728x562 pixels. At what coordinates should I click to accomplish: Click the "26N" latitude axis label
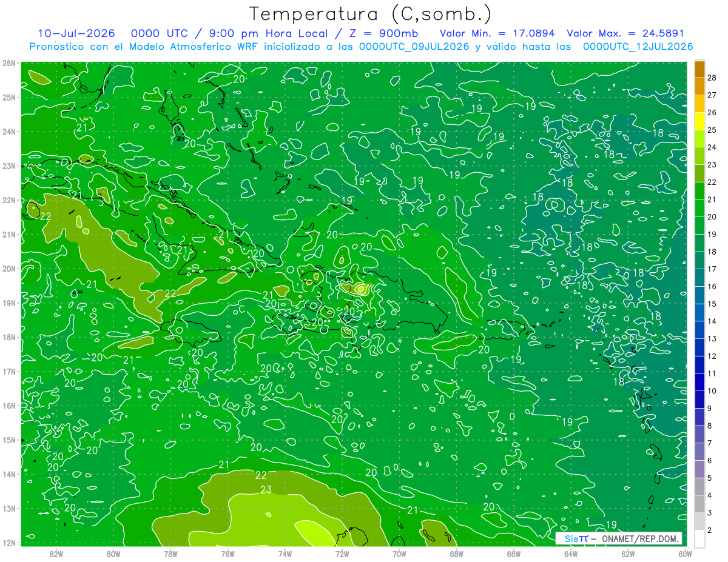(8, 63)
